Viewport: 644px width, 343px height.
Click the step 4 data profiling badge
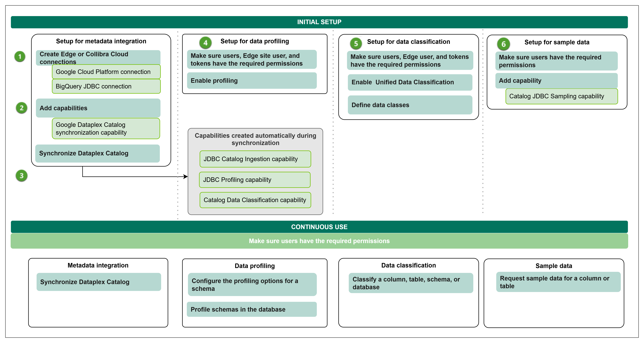tap(205, 43)
